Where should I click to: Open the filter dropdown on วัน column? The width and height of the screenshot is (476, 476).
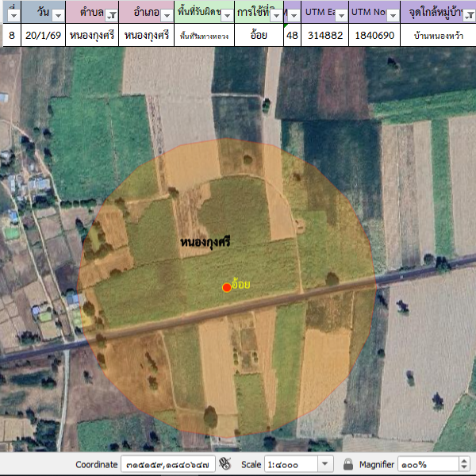coord(58,15)
